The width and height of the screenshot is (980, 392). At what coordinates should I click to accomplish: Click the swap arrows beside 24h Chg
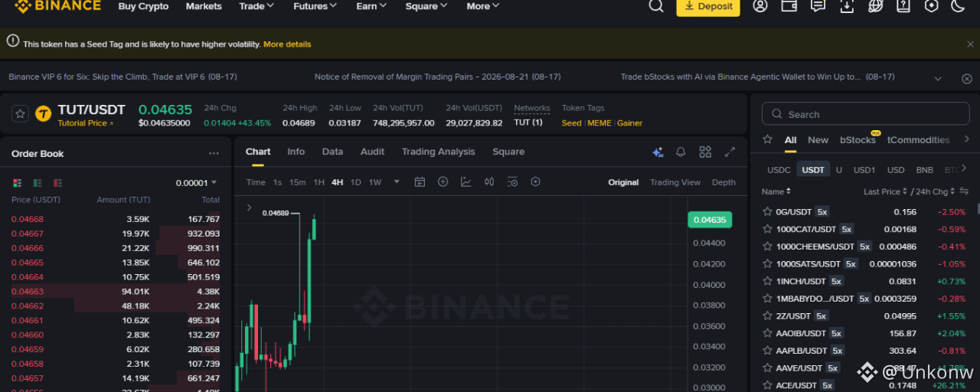[x=964, y=191]
